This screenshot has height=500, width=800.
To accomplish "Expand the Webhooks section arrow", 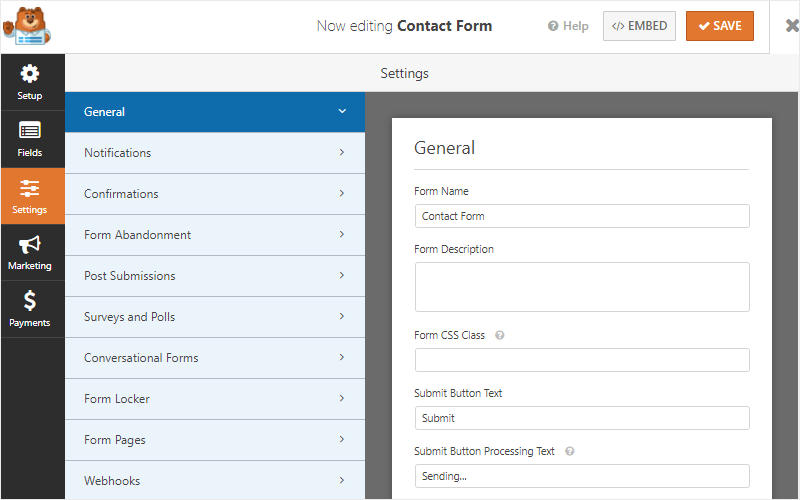I will coord(342,480).
